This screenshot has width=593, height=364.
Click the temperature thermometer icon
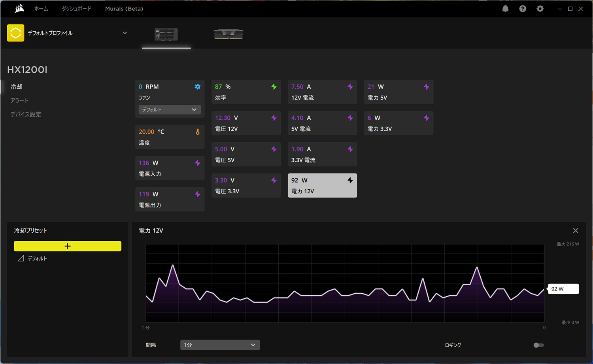[198, 132]
